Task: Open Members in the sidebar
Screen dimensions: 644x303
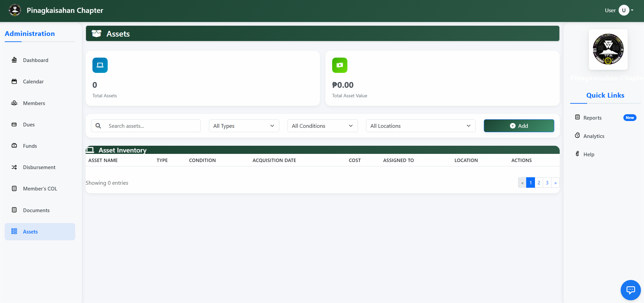Action: tap(34, 103)
